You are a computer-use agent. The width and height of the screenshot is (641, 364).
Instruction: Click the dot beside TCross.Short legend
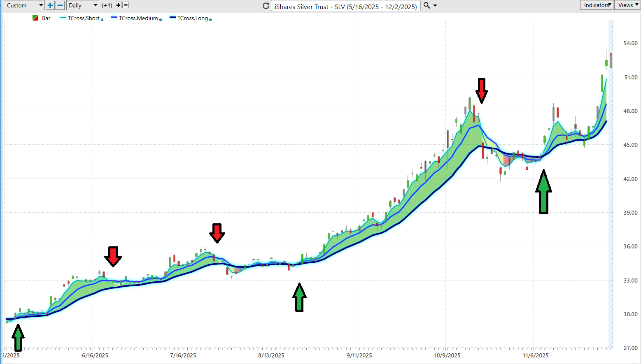(x=102, y=19)
